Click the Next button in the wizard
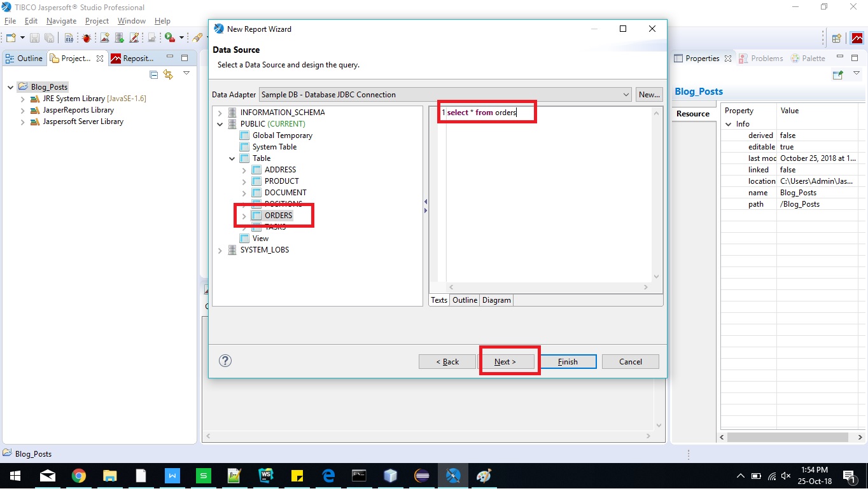This screenshot has height=491, width=868. tap(507, 361)
